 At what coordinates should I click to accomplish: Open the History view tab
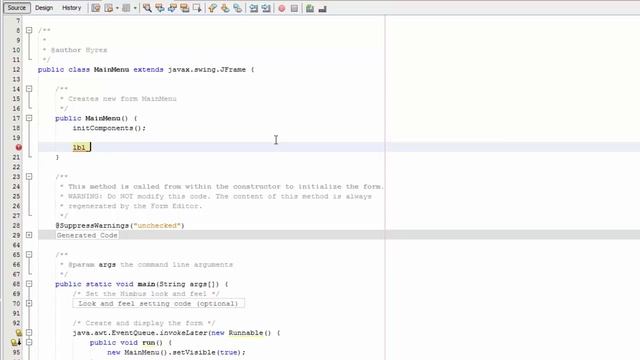[x=71, y=8]
